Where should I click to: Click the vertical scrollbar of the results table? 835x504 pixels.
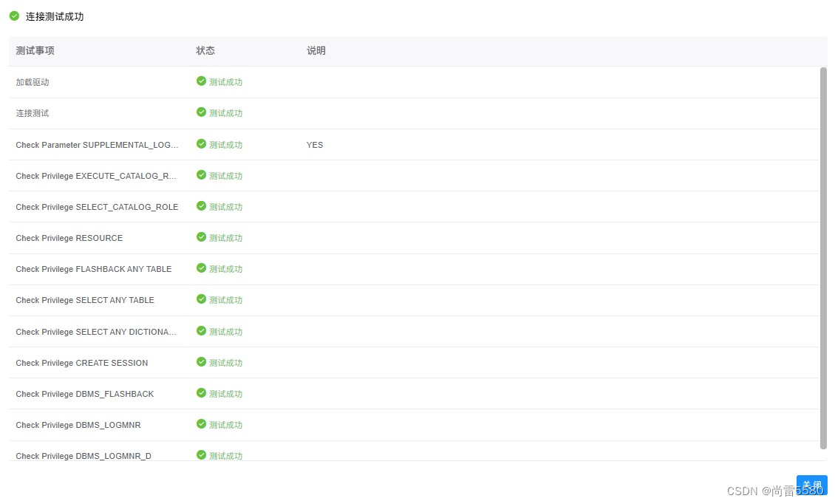click(x=823, y=258)
